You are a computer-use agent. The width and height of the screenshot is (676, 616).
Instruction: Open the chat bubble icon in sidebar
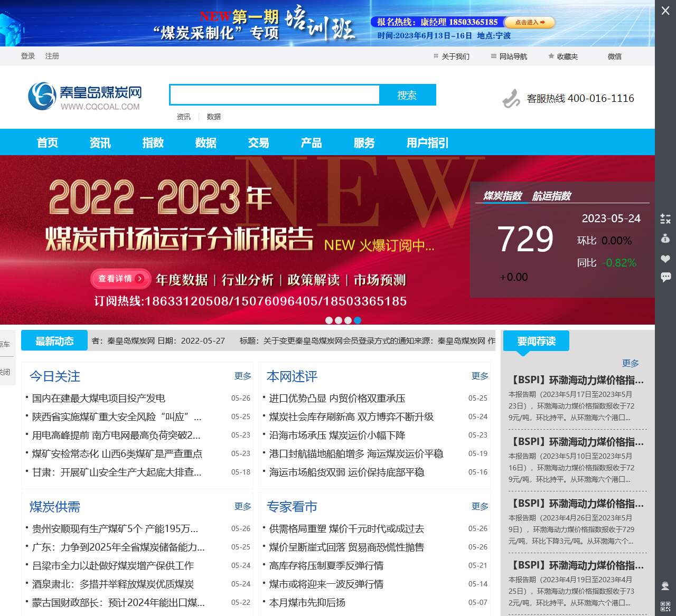pos(665,277)
